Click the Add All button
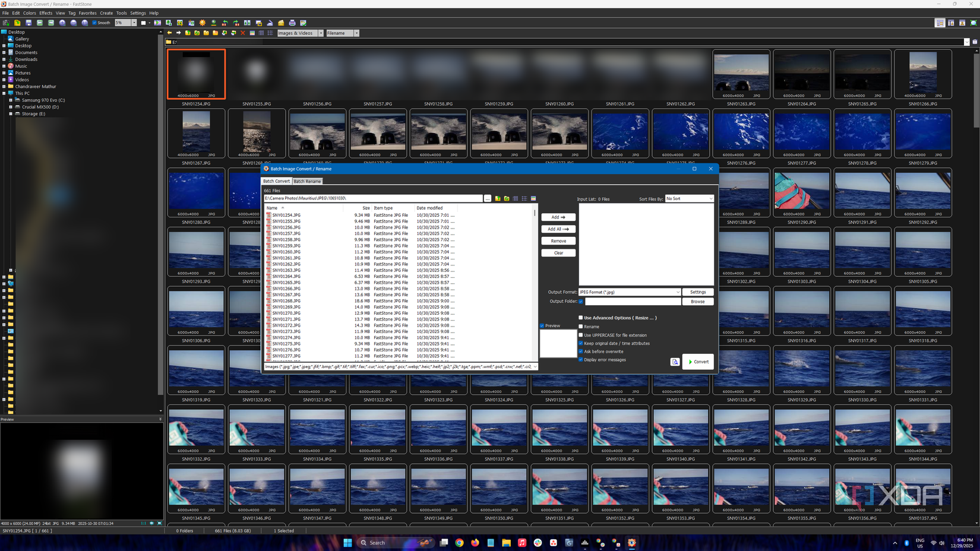 click(558, 229)
